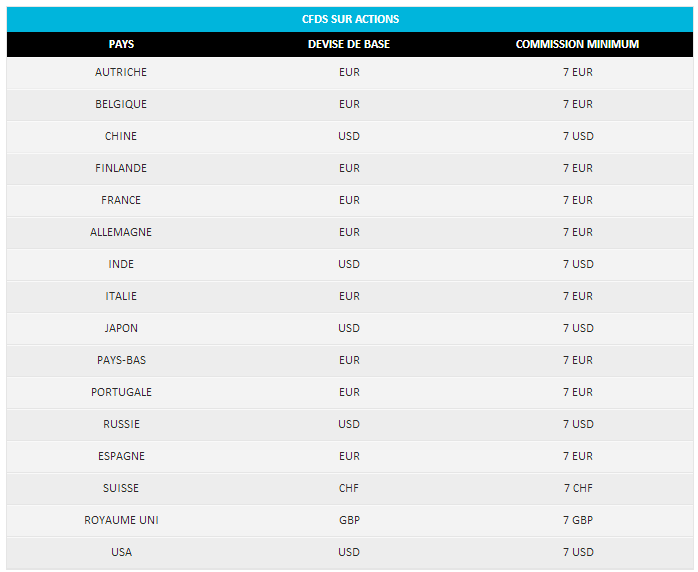The height and width of the screenshot is (572, 698).
Task: Select the ITALIE country cell
Action: point(121,296)
